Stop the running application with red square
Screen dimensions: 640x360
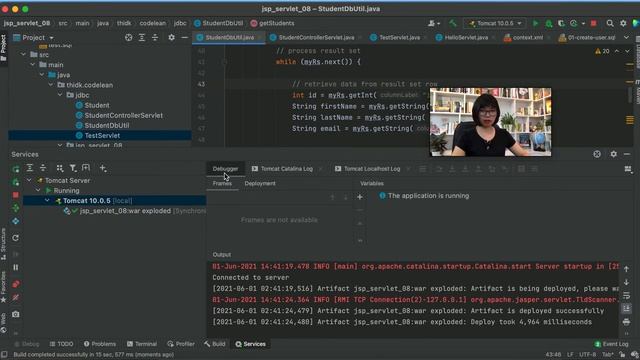(593, 24)
